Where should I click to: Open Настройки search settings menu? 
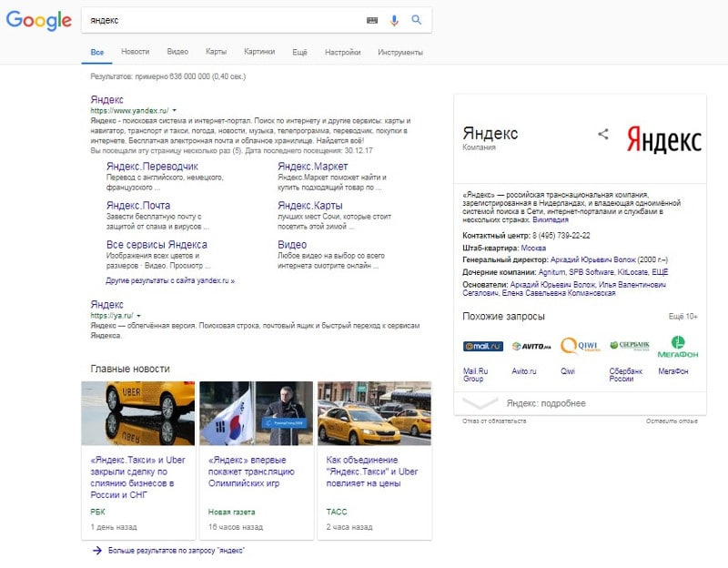point(343,52)
